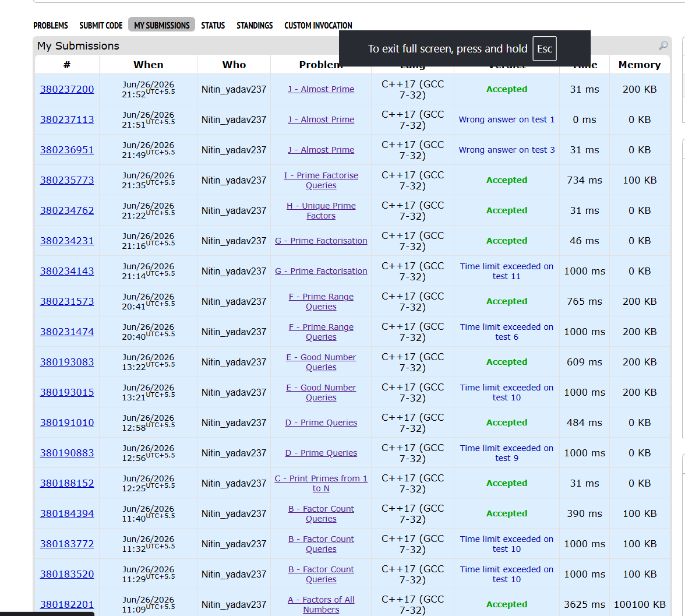
Task: Switch to the SUBMIT CODE tab
Action: pos(101,26)
